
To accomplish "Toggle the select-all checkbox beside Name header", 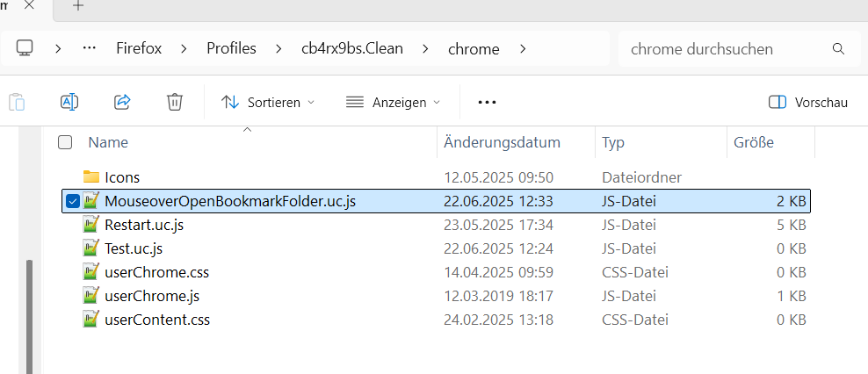I will [x=65, y=142].
